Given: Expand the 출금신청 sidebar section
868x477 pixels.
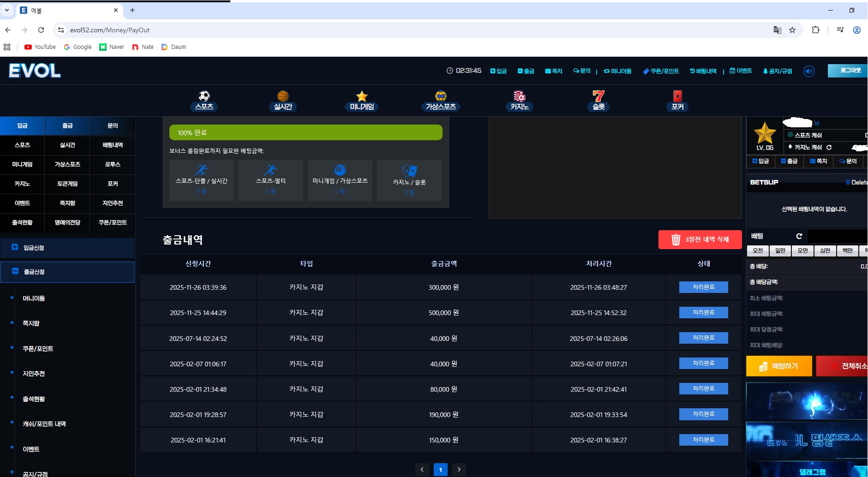Looking at the screenshot, I should (x=67, y=272).
